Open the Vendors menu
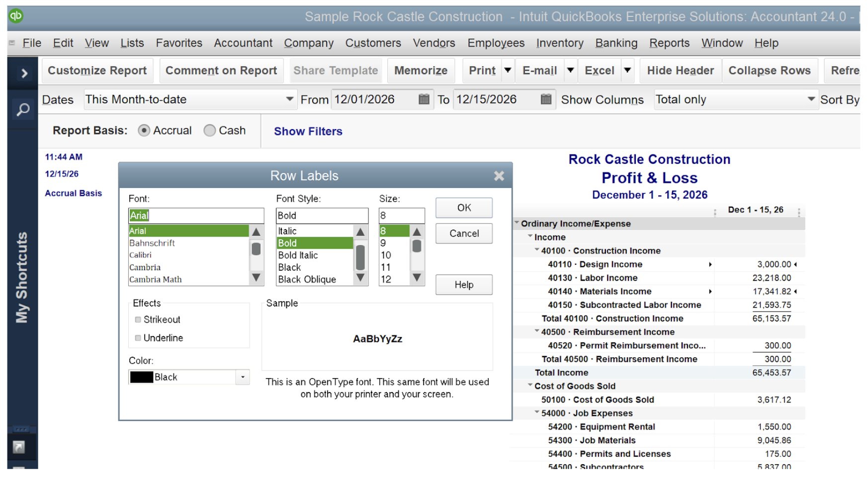 [x=434, y=43]
